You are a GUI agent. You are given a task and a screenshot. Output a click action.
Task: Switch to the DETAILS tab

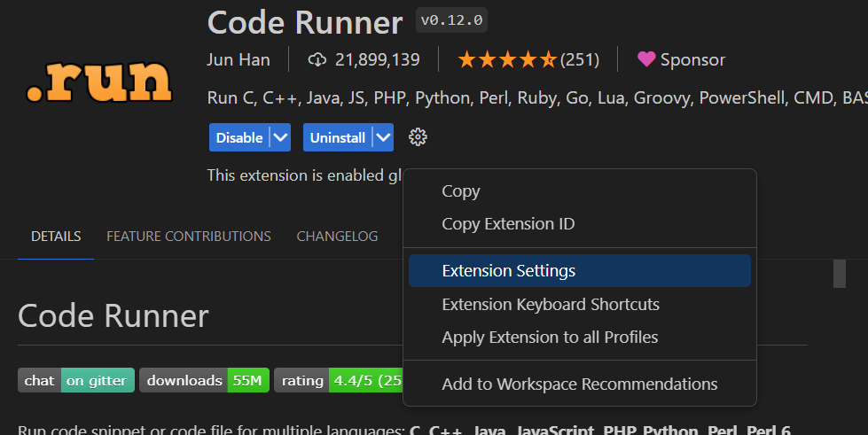56,237
